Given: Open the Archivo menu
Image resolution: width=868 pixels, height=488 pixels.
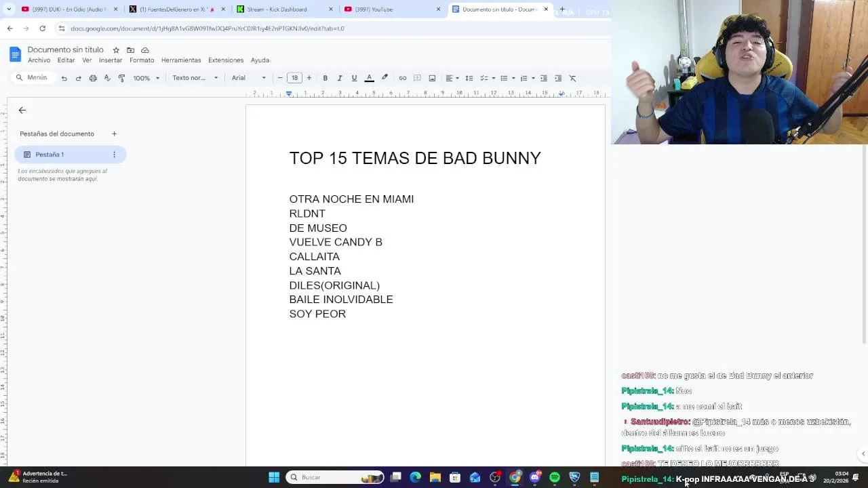Looking at the screenshot, I should (x=39, y=60).
